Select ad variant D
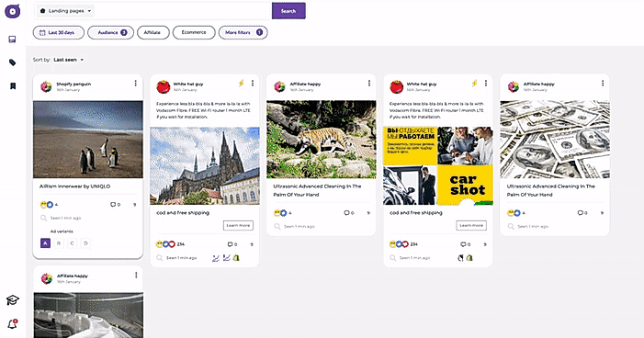 point(85,243)
